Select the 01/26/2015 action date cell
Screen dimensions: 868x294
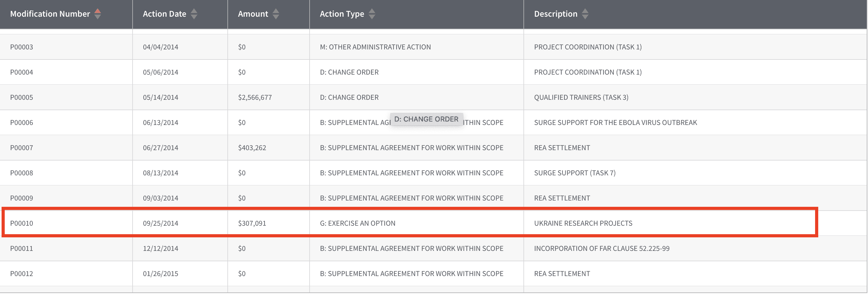tap(160, 274)
